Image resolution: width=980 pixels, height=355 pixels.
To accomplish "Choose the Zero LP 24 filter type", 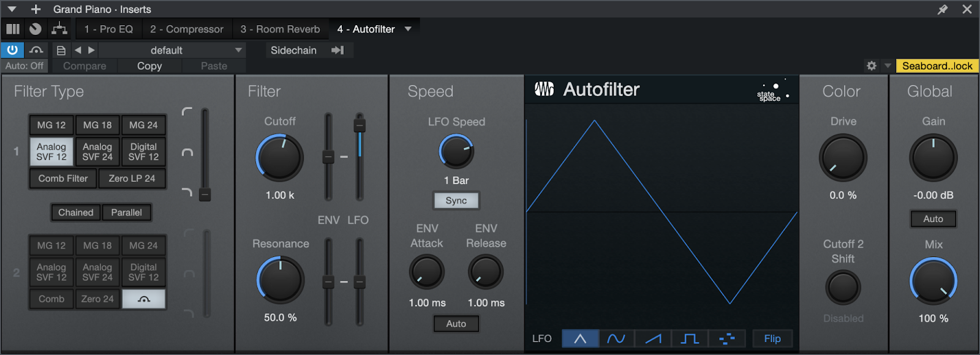I will coord(132,179).
